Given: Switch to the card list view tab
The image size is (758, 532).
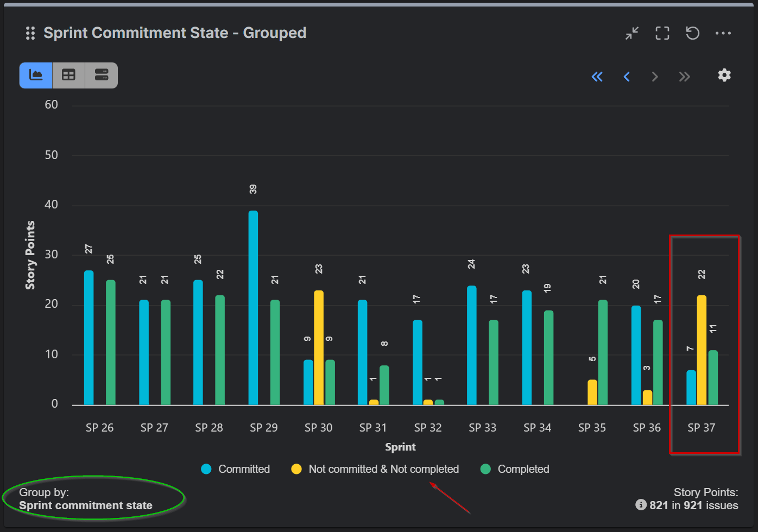Looking at the screenshot, I should coord(102,75).
